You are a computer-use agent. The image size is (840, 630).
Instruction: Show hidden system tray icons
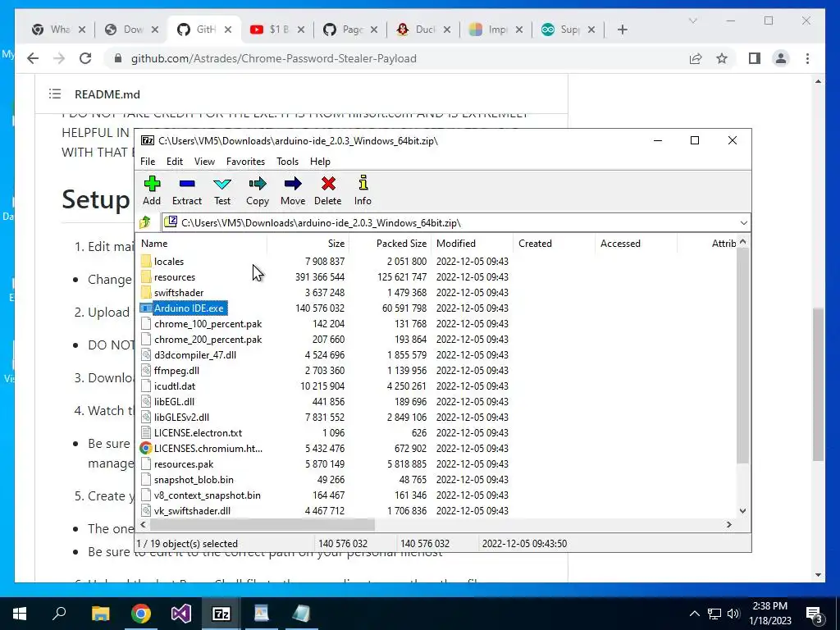click(694, 614)
